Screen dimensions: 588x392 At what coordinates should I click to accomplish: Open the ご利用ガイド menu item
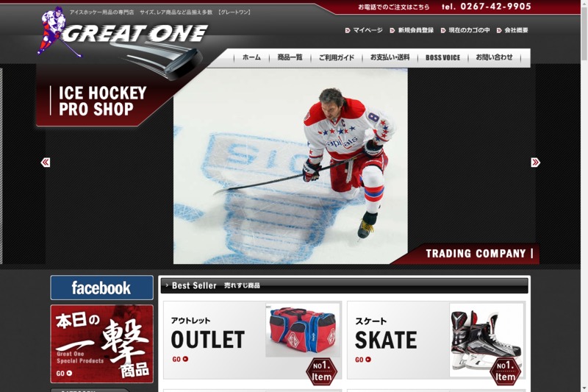pos(337,57)
